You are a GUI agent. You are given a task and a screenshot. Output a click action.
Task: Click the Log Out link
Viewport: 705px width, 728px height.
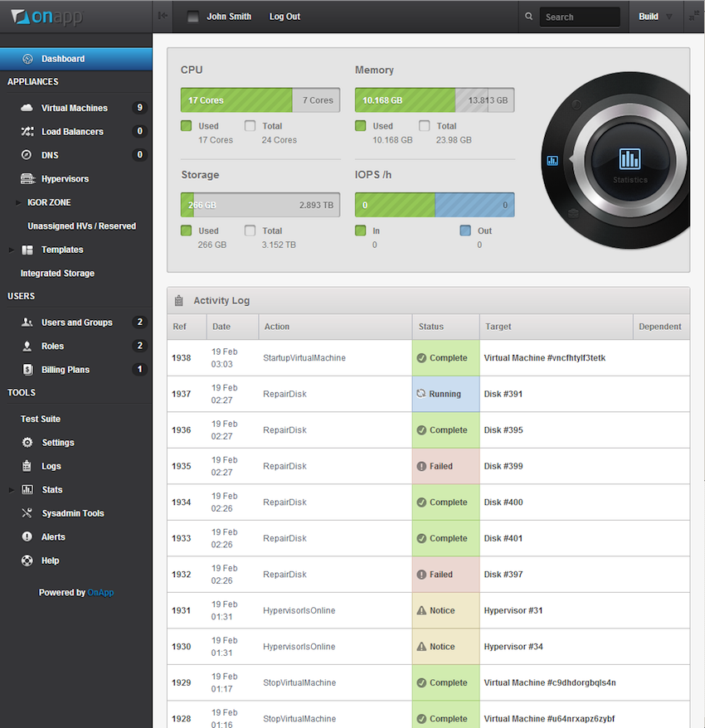point(284,17)
